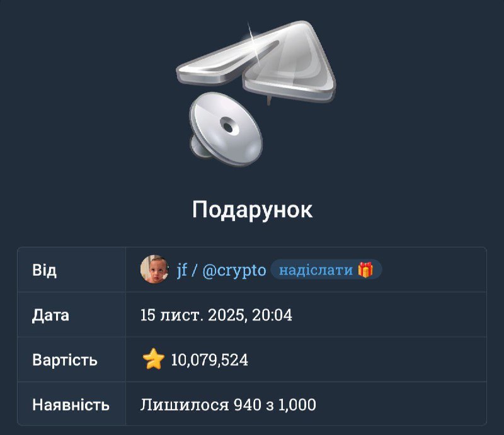Screen dimensions: 504x435
Task: Click the pin needle under the plane
Action: click(x=269, y=100)
